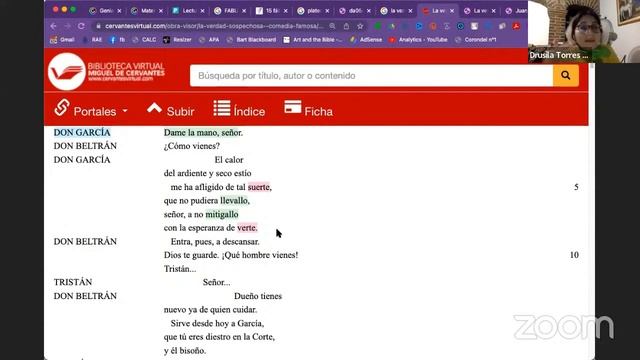Open the Corondel bookmark
Viewport: 640px width, 360px height.
click(476, 40)
